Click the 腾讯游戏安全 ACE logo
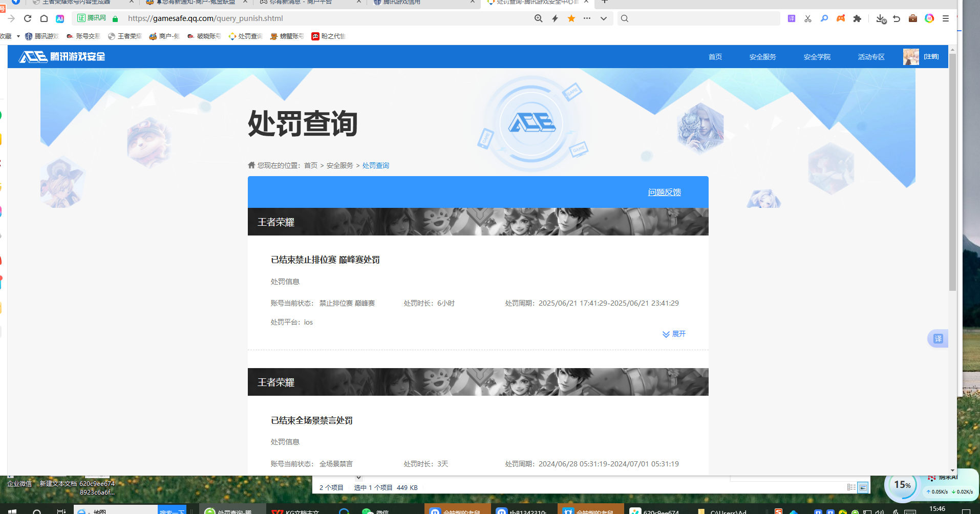This screenshot has width=980, height=514. [x=62, y=56]
